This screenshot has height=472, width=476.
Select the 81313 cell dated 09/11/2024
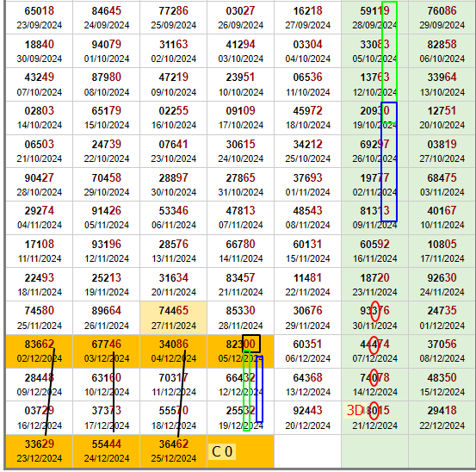click(375, 218)
